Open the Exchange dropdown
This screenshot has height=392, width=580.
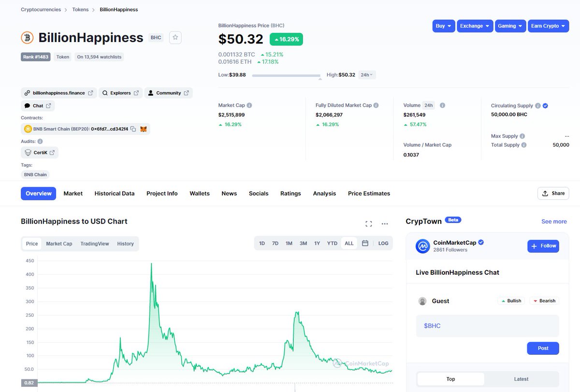[x=475, y=26]
